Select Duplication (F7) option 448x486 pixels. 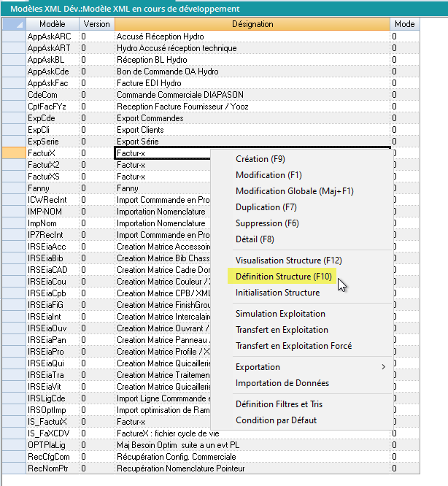[x=268, y=207]
